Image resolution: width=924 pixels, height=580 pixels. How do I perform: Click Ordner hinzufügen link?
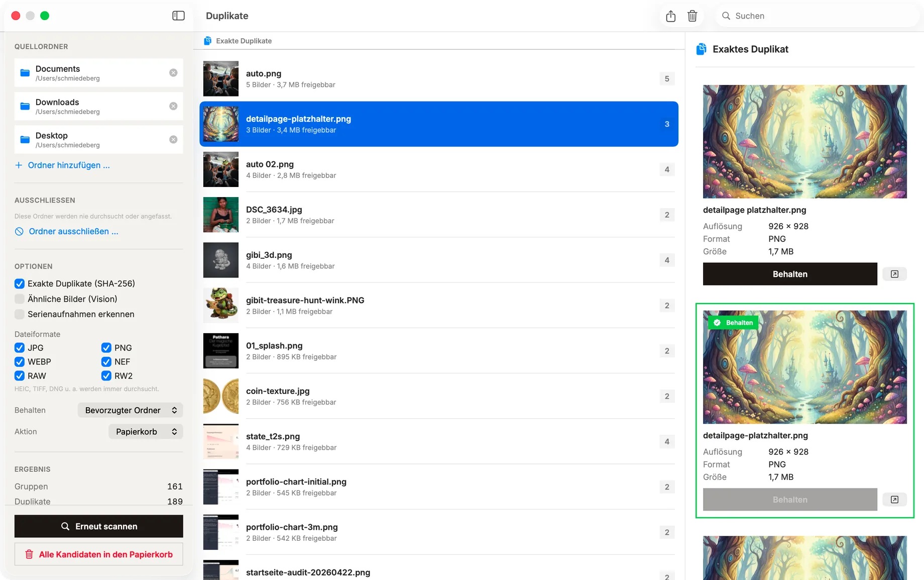pyautogui.click(x=62, y=165)
